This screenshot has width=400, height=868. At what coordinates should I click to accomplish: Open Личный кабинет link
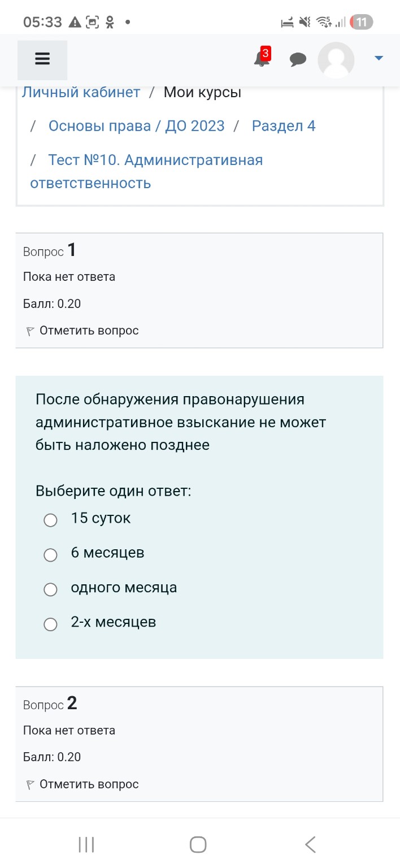[x=81, y=92]
